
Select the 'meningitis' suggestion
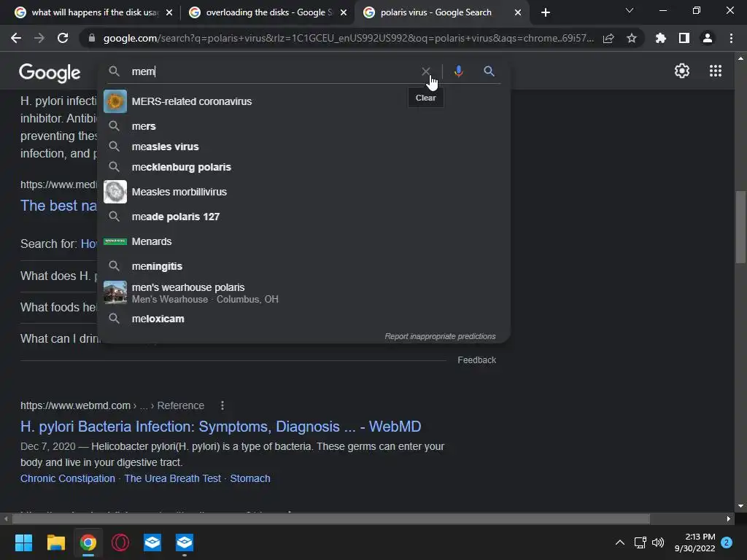click(303, 266)
